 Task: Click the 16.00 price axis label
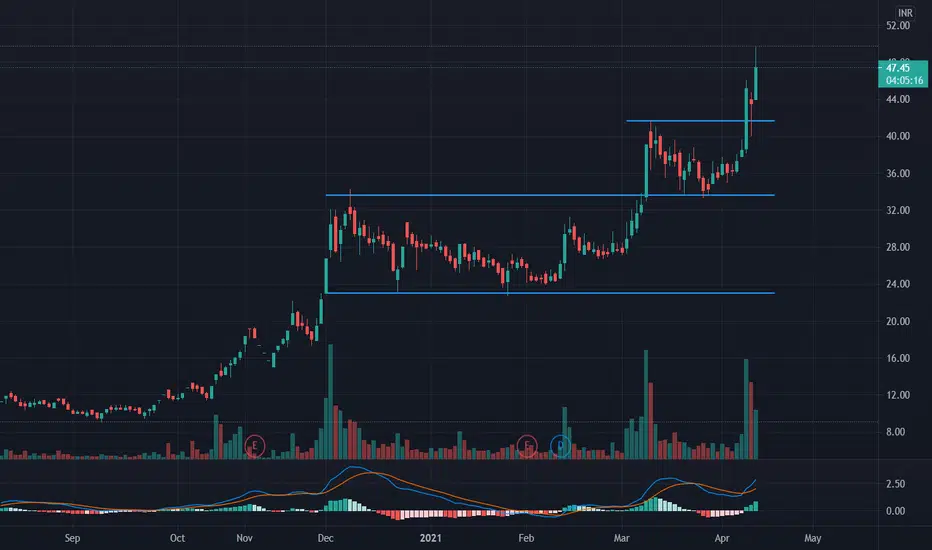898,358
